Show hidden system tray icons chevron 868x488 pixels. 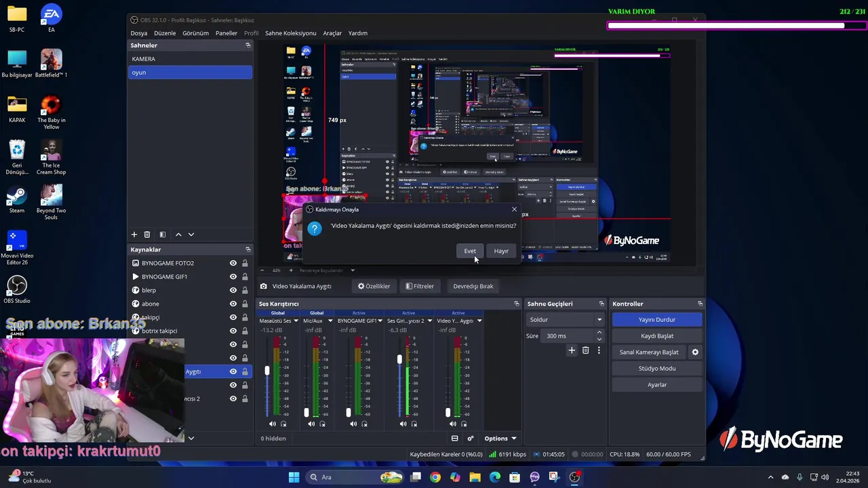pos(770,477)
